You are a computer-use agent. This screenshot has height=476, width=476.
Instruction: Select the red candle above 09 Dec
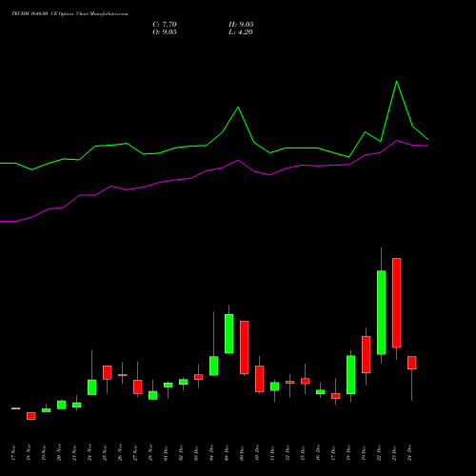[x=245, y=347]
